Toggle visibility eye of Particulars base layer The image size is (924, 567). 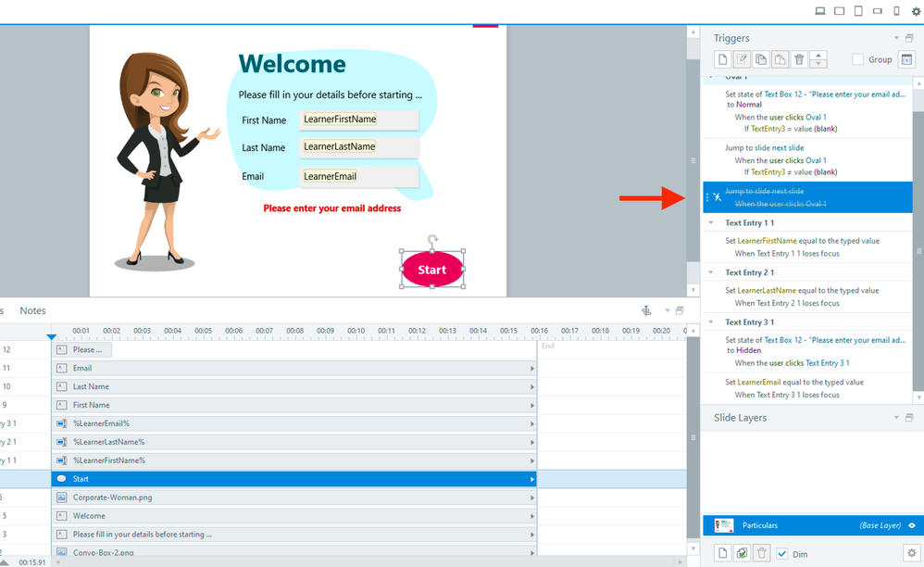point(912,525)
